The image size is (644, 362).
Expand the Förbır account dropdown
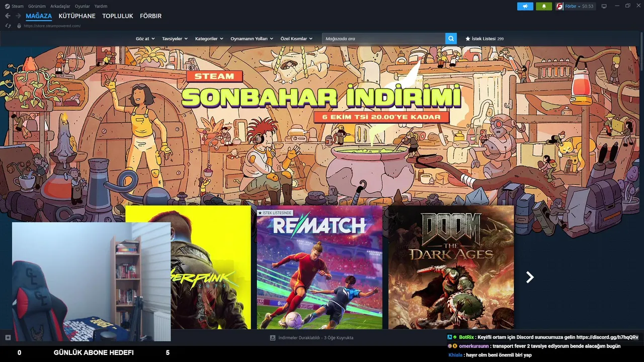point(573,6)
